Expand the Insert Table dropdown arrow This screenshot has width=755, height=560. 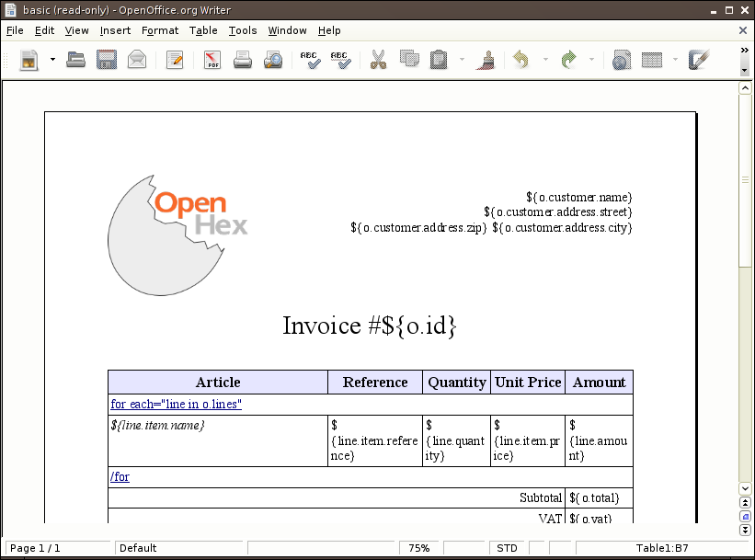[x=675, y=61]
